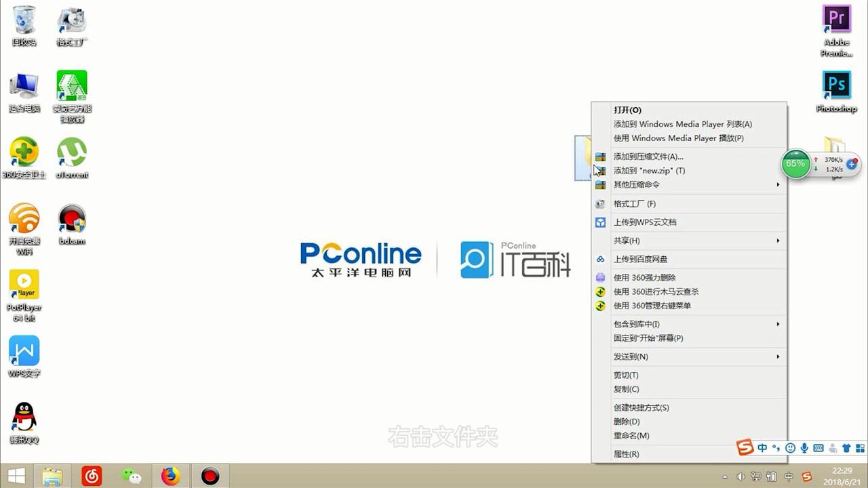Open Sogou emoji smiley panel
868x488 pixels.
pyautogui.click(x=790, y=448)
